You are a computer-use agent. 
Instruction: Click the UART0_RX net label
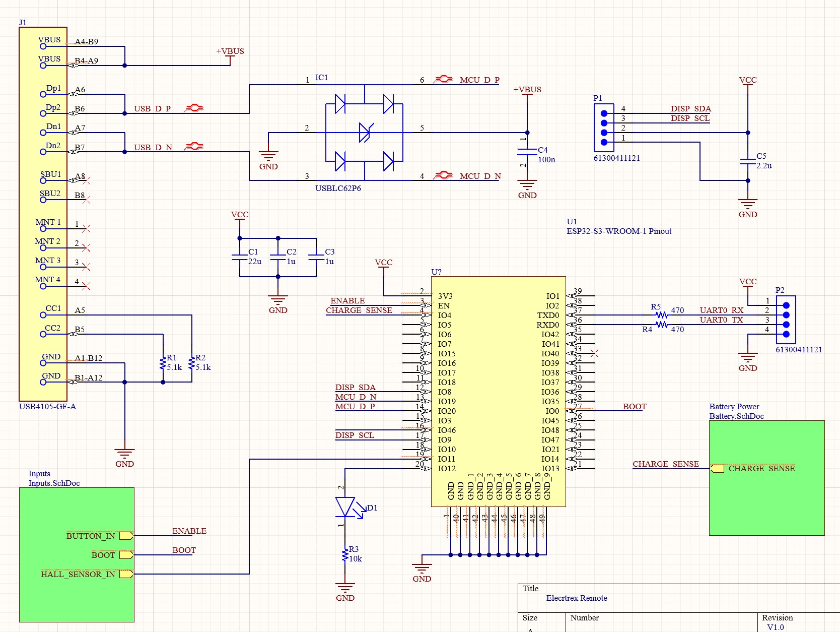pos(721,310)
